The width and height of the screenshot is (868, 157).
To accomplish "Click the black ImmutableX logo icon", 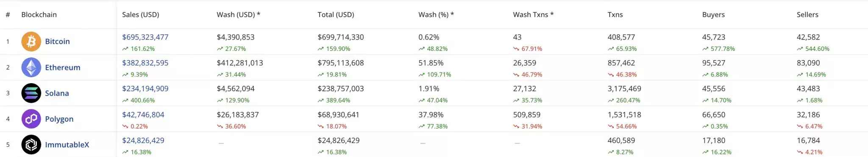I will [x=31, y=145].
